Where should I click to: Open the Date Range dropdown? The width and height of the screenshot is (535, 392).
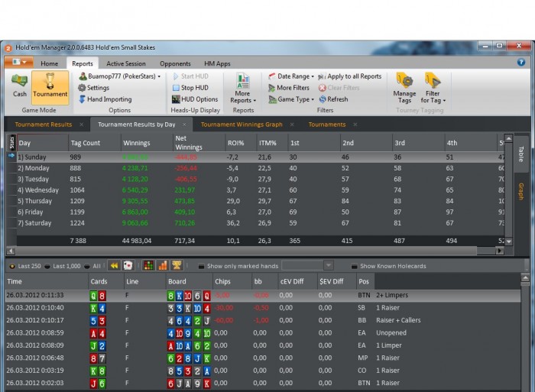click(291, 76)
